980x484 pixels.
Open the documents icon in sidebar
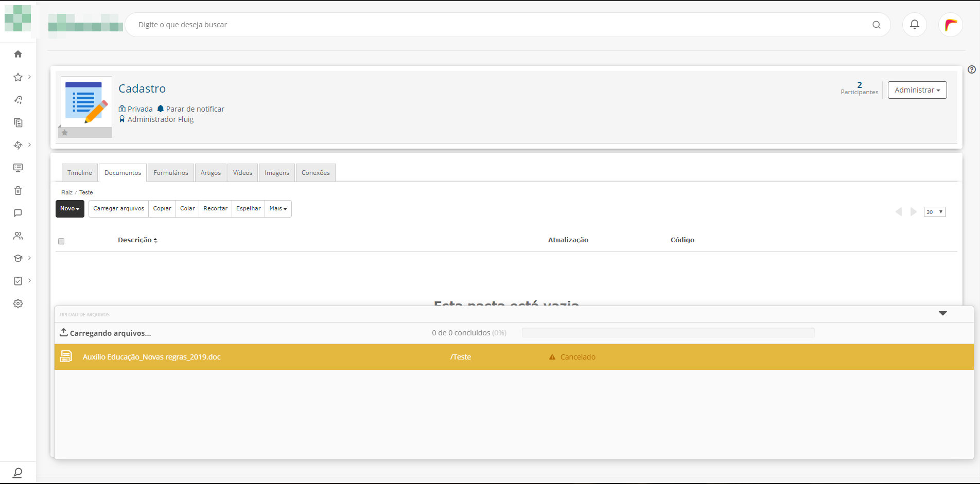tap(18, 122)
